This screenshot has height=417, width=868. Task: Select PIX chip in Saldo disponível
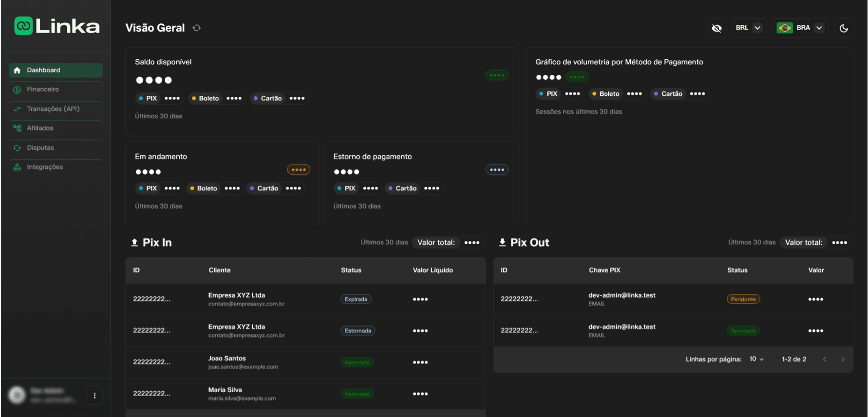[159, 98]
